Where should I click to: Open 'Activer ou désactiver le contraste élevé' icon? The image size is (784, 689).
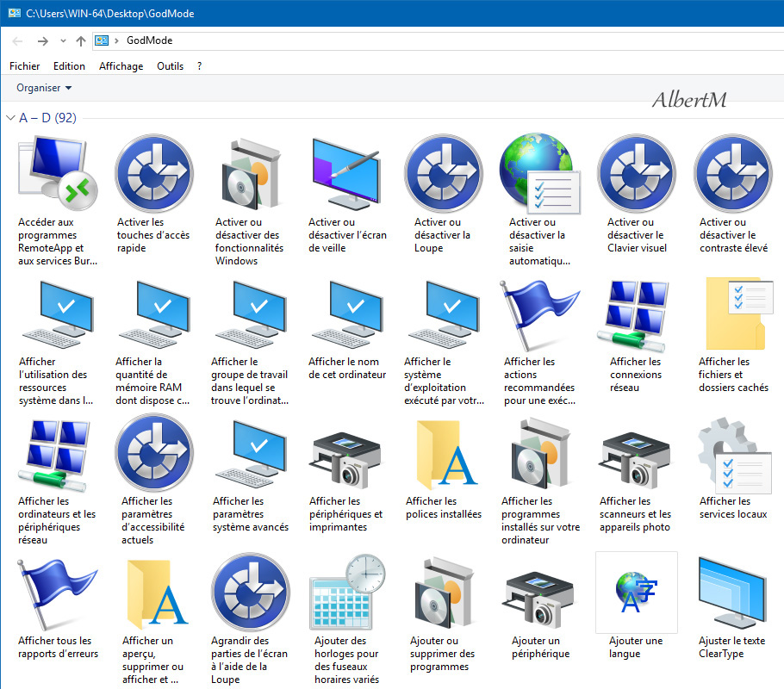(x=733, y=173)
